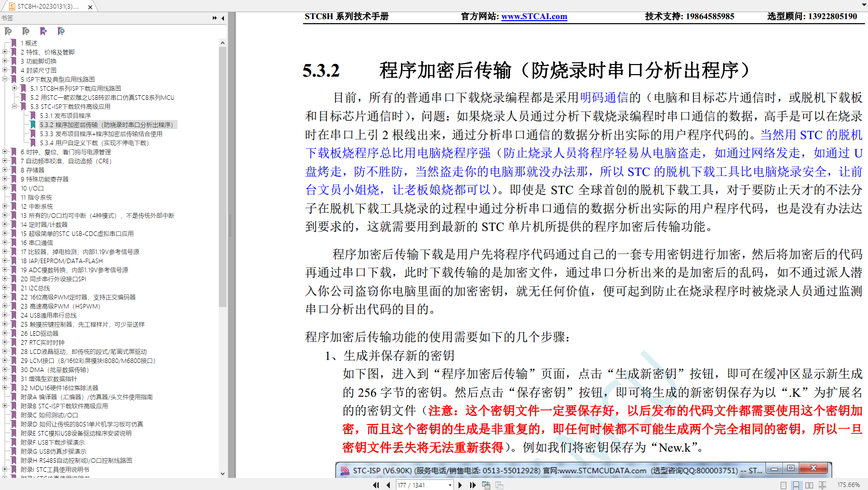Open bookmark '12 中断系统'

tap(37, 206)
